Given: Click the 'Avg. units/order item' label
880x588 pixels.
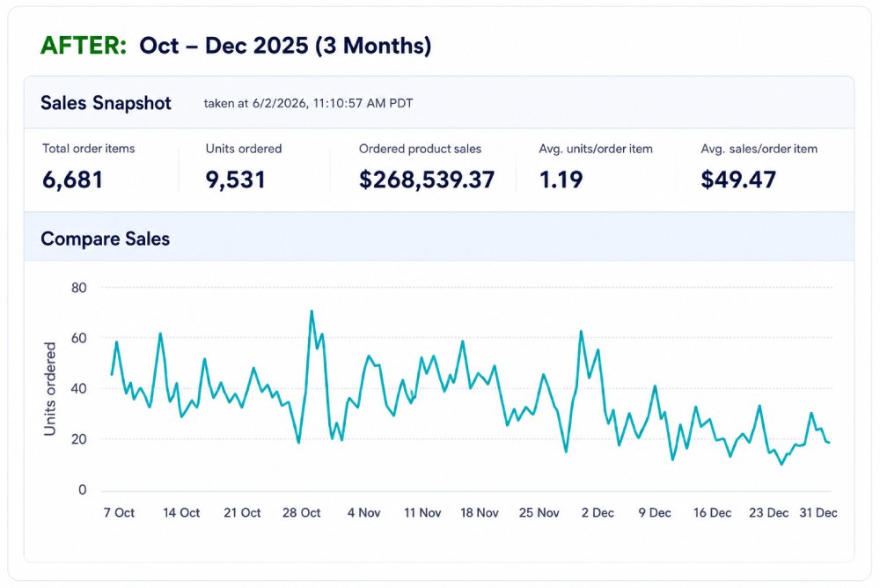Looking at the screenshot, I should point(596,149).
